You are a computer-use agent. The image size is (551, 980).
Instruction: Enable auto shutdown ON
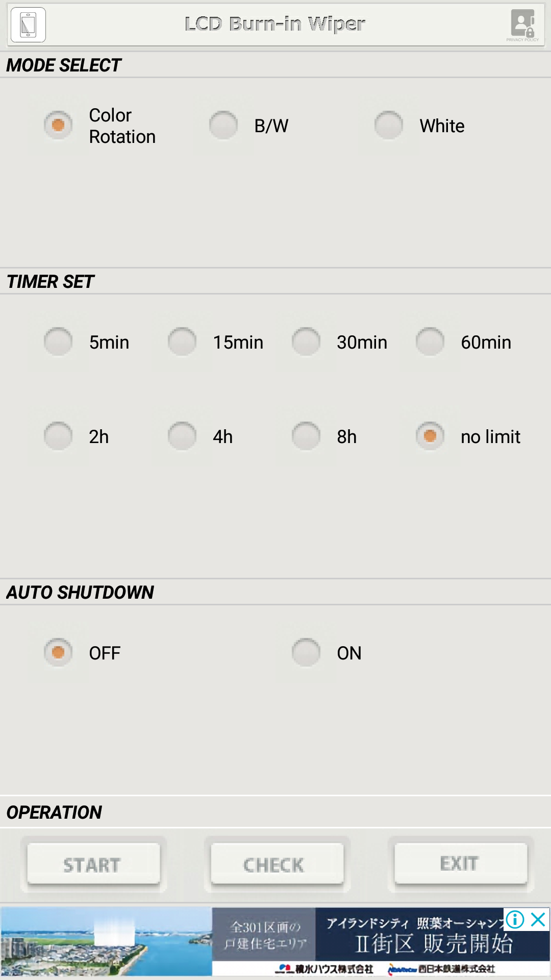tap(306, 652)
